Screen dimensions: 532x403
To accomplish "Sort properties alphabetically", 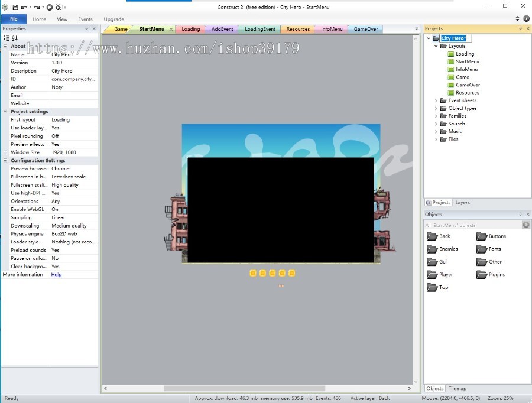I will (x=15, y=38).
